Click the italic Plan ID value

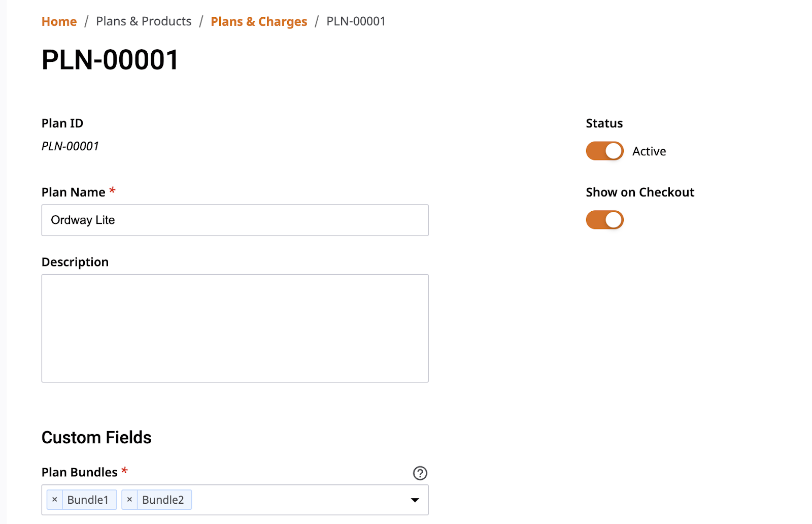click(70, 146)
